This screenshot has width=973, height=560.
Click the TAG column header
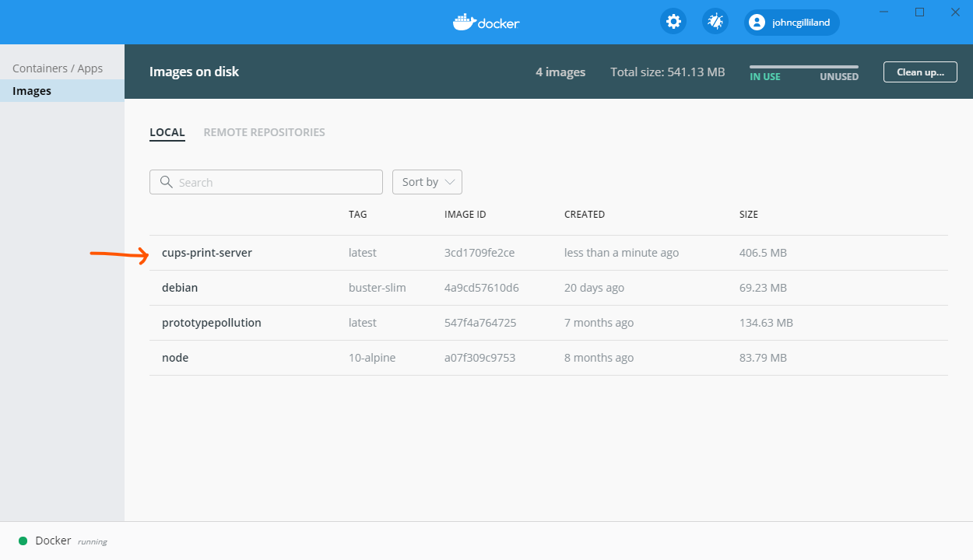[358, 215]
